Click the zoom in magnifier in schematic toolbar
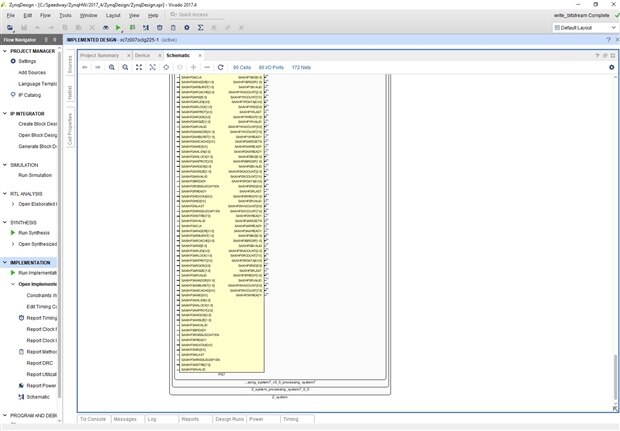The image size is (620, 431). pyautogui.click(x=111, y=67)
